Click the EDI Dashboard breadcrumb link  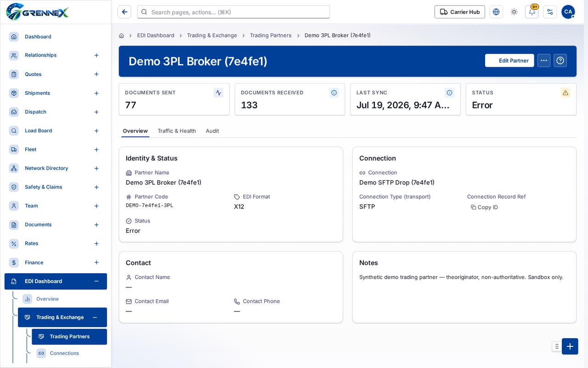tap(156, 35)
